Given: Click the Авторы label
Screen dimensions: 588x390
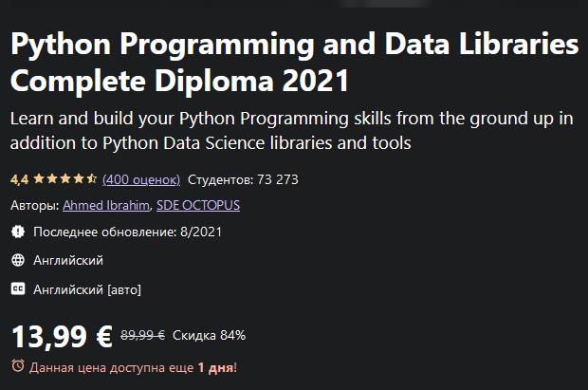Looking at the screenshot, I should pyautogui.click(x=34, y=205).
